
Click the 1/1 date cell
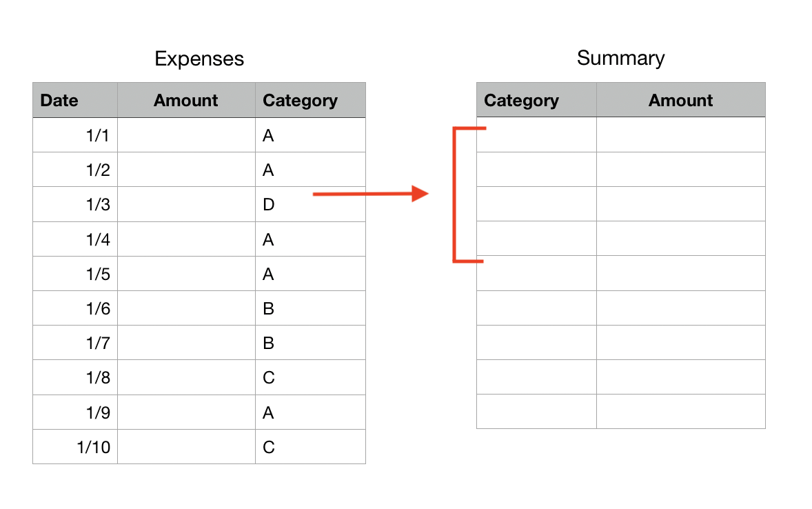pos(74,136)
